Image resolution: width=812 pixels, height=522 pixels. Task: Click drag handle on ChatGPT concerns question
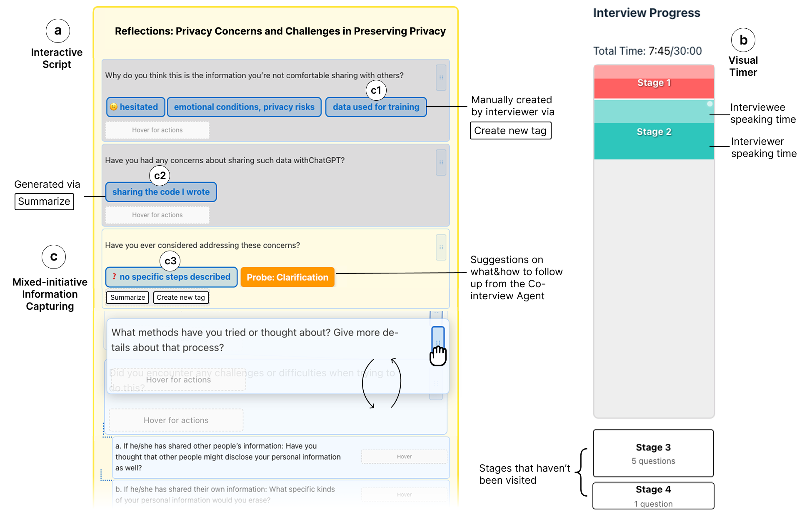coord(441,162)
